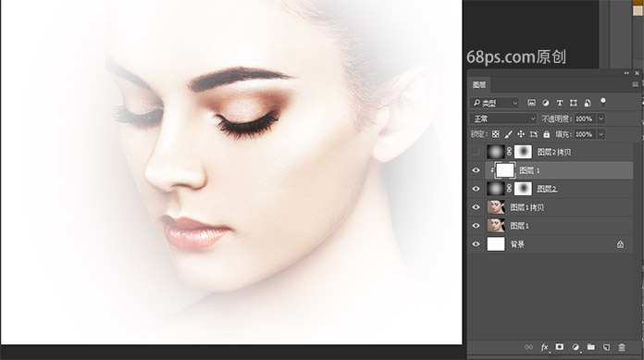Click face thumbnail of 图层1拷贝
This screenshot has height=360, width=644.
(x=496, y=207)
